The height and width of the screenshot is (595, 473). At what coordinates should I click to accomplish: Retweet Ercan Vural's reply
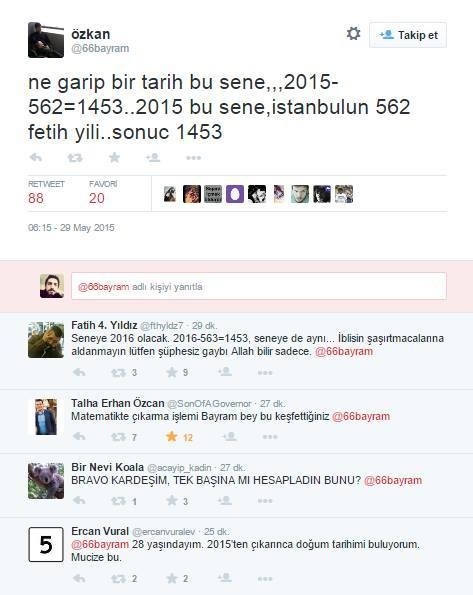tap(118, 579)
